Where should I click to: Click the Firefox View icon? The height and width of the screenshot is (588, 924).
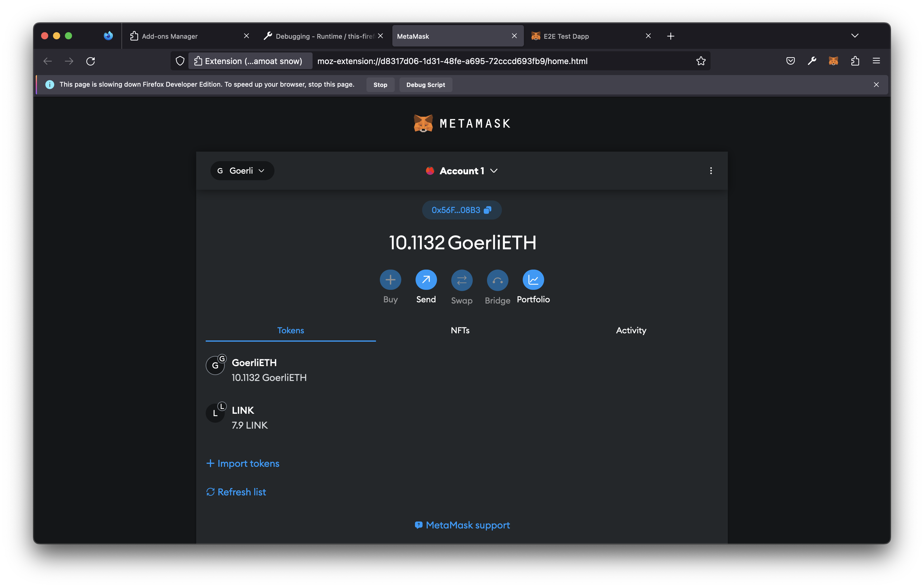108,36
